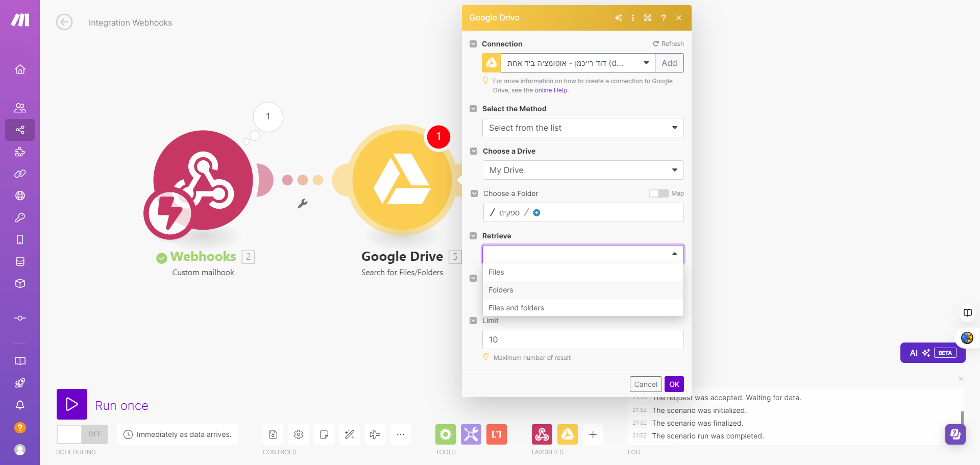This screenshot has width=980, height=465.
Task: Add the Webhooks favorite module
Action: click(x=542, y=434)
